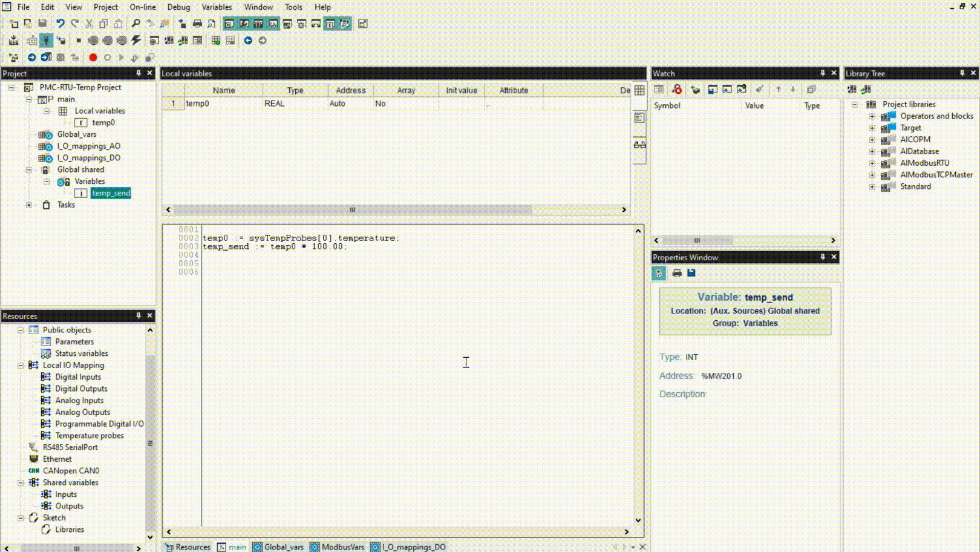Click the magnifier Find icon in the toolbar
Image resolution: width=980 pixels, height=552 pixels.
pyautogui.click(x=136, y=24)
